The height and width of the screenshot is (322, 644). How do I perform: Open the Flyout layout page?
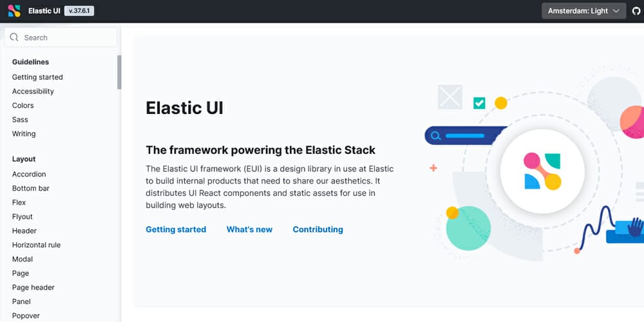coord(22,217)
